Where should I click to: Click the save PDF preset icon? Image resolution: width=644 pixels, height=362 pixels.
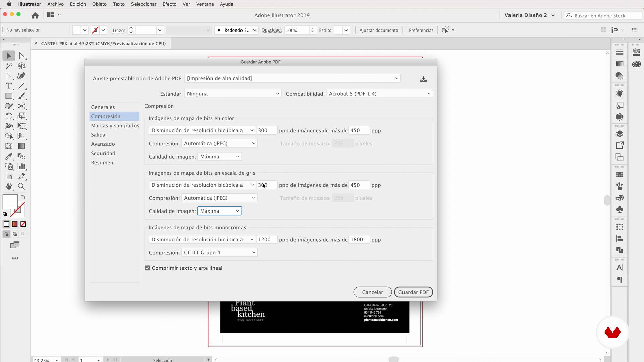click(423, 79)
